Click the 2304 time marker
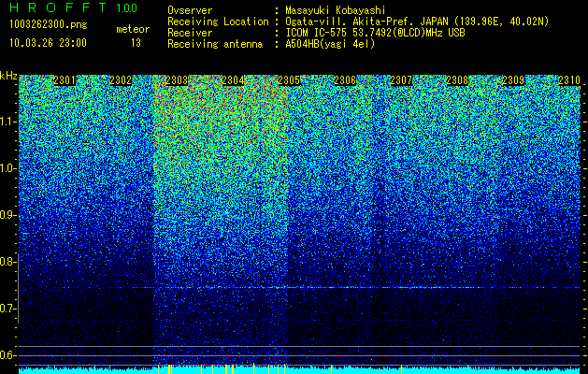Screen dimensions: 588x374 tap(234, 80)
